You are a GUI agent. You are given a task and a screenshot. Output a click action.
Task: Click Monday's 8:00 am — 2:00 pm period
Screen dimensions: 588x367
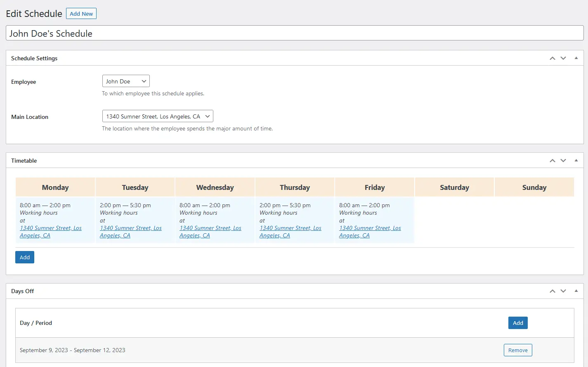[45, 205]
